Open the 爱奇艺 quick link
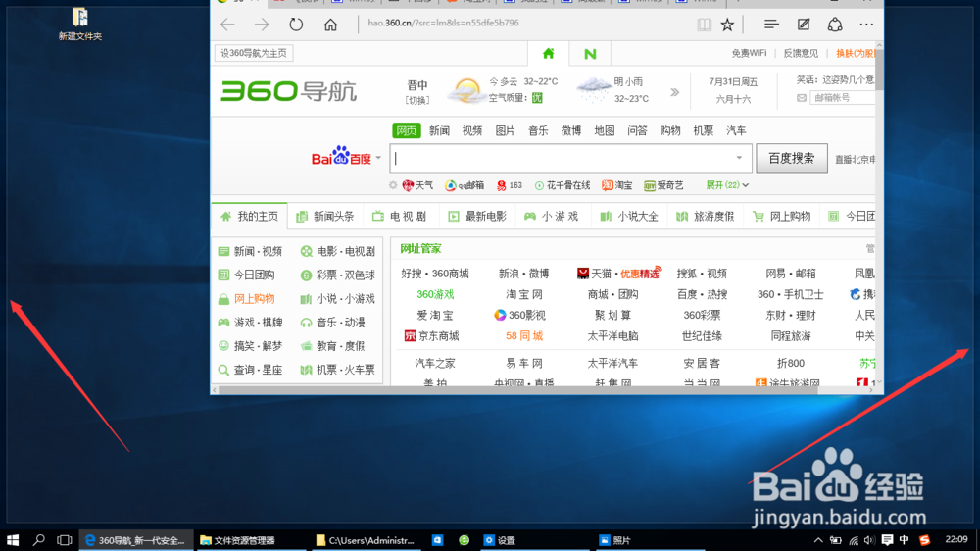 coord(663,185)
